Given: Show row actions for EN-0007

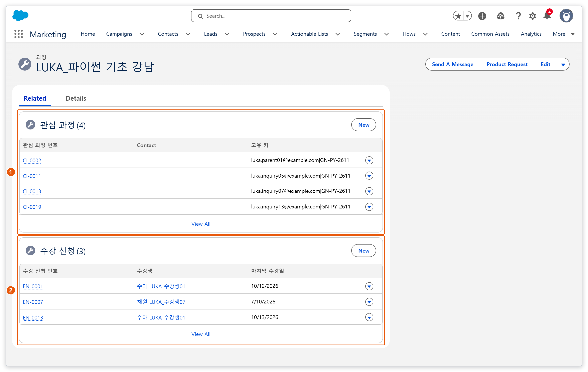Looking at the screenshot, I should tap(369, 302).
